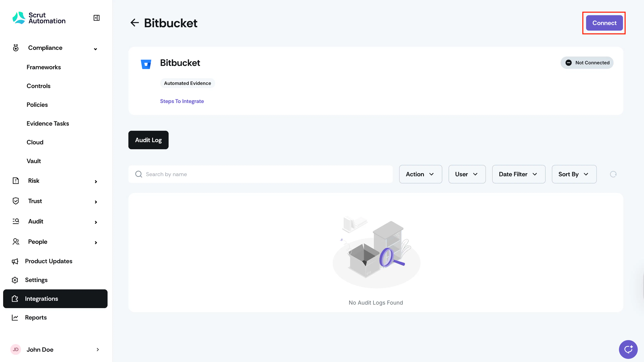Open the Steps To Integrate link

[x=182, y=101]
